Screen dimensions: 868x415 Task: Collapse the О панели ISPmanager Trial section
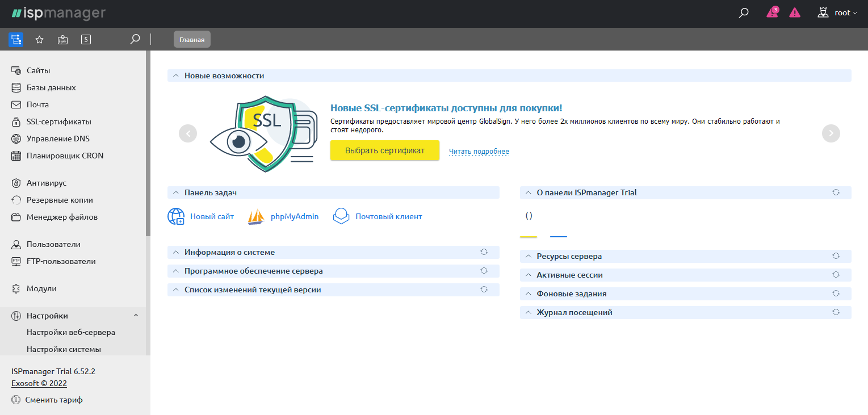pos(529,192)
